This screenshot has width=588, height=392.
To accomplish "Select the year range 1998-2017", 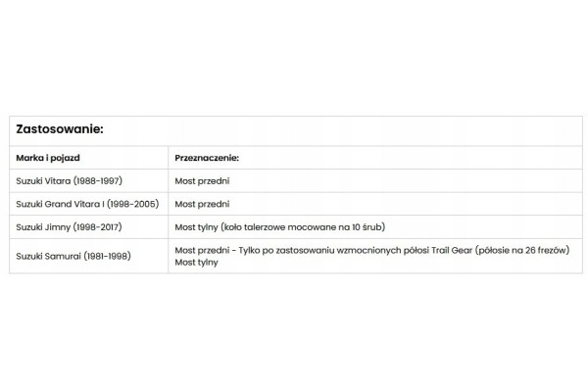I will point(97,227).
